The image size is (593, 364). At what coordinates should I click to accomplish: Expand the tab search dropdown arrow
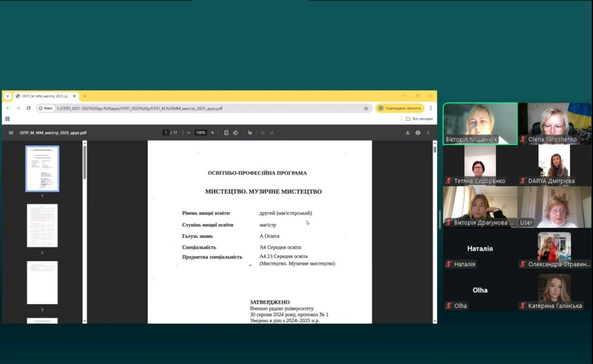click(x=7, y=96)
